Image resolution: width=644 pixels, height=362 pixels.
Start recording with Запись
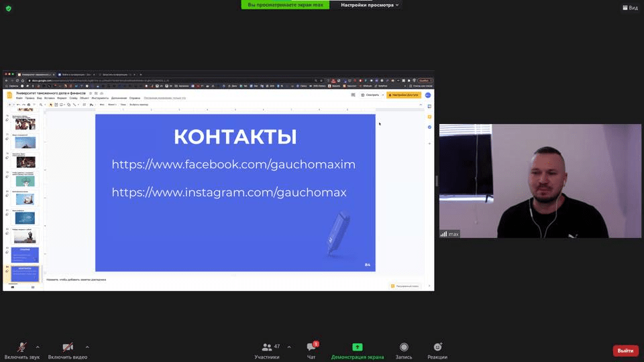coord(404,351)
